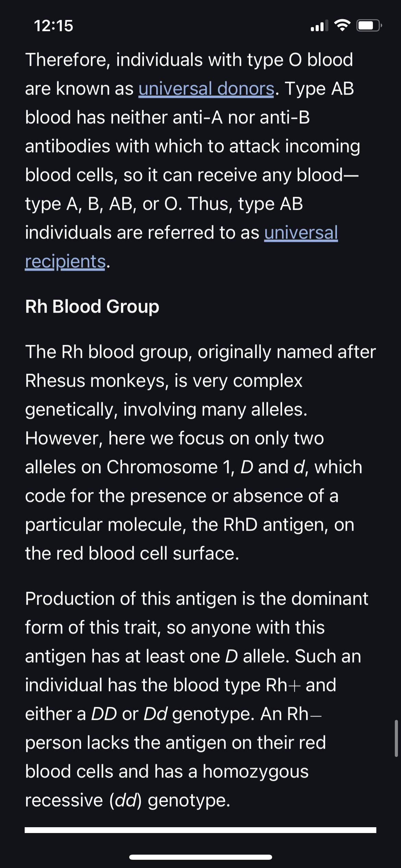This screenshot has height=868, width=401.
Task: Tap the Rh Blood Group heading
Action: [92, 306]
